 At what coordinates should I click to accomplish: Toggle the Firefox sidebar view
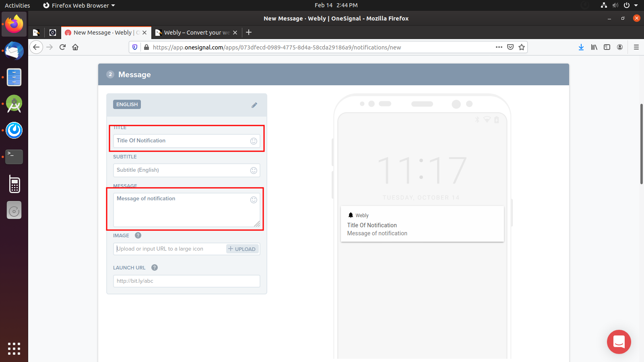607,47
